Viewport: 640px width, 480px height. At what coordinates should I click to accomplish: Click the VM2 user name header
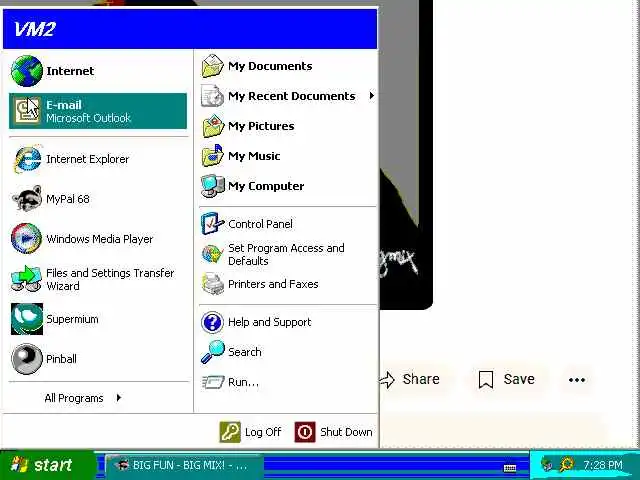pos(34,29)
